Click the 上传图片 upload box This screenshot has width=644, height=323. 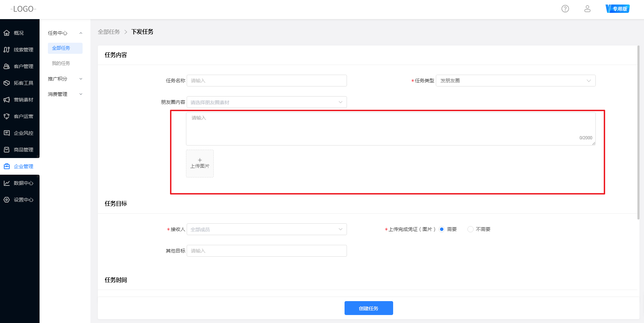(x=200, y=164)
